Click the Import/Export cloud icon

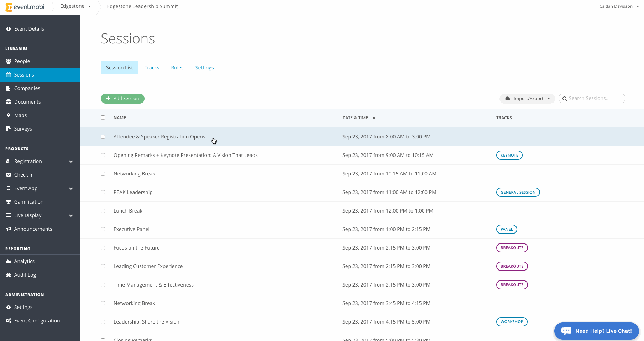508,99
